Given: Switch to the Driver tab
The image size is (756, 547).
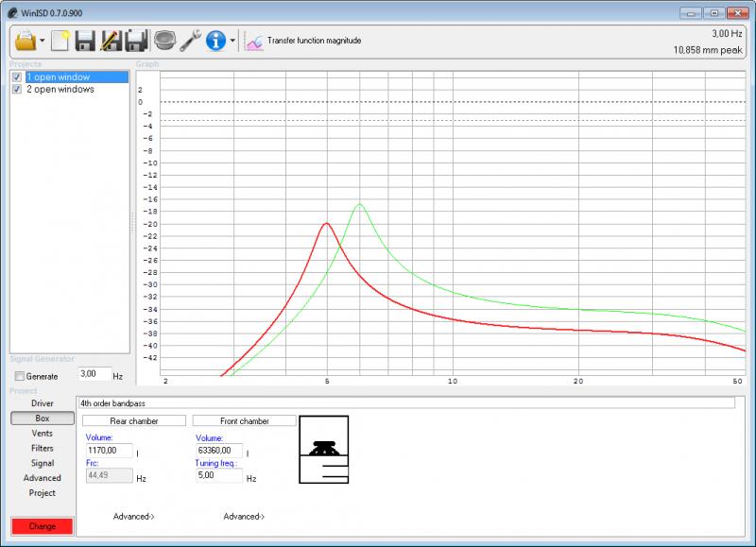Looking at the screenshot, I should 42,403.
